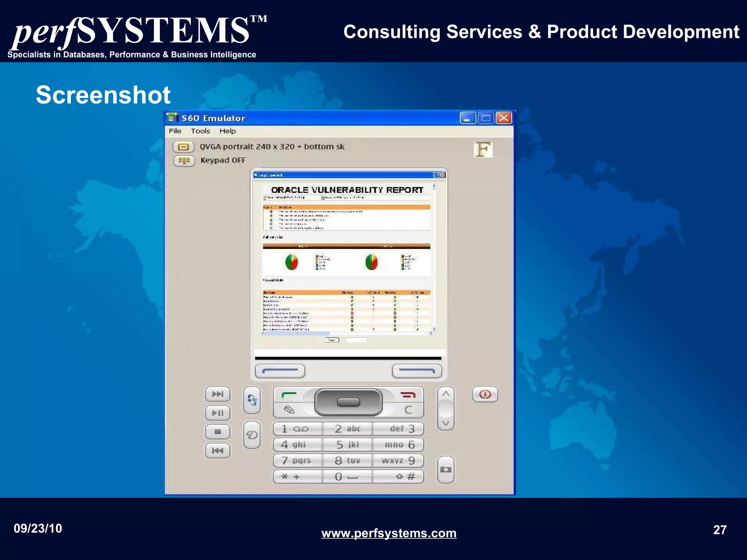Click the play/pause media key
This screenshot has width=747, height=560.
tap(218, 413)
